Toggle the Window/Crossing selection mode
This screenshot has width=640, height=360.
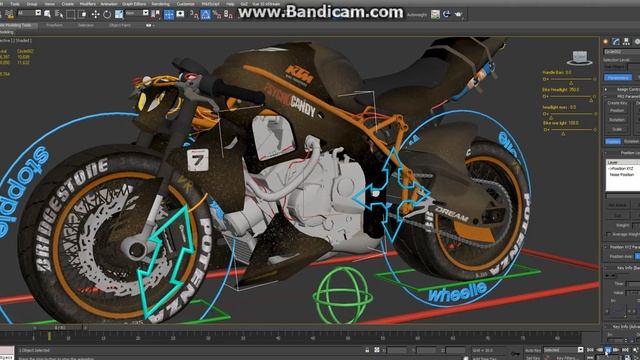point(82,15)
